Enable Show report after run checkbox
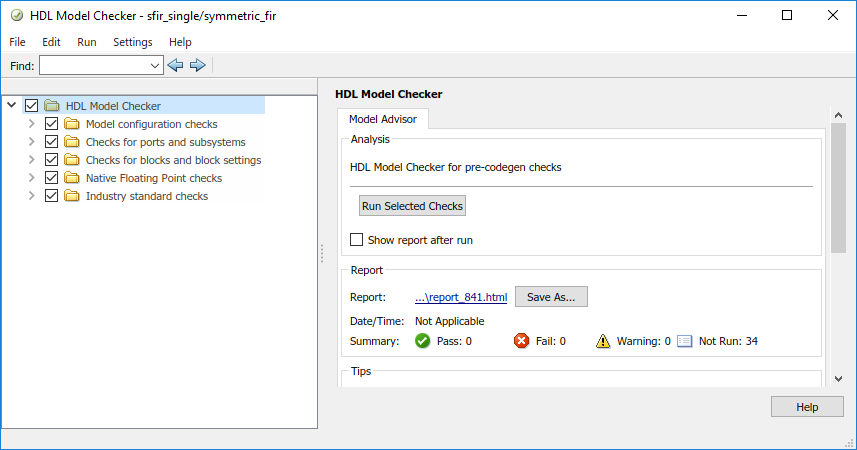The image size is (857, 450). click(357, 240)
